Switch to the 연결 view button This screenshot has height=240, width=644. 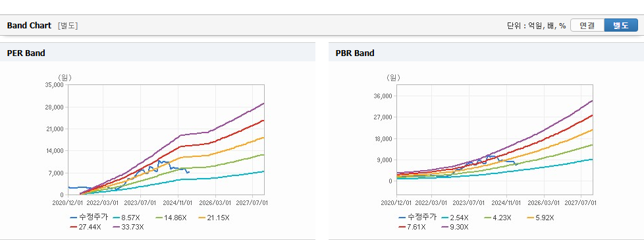click(x=587, y=25)
